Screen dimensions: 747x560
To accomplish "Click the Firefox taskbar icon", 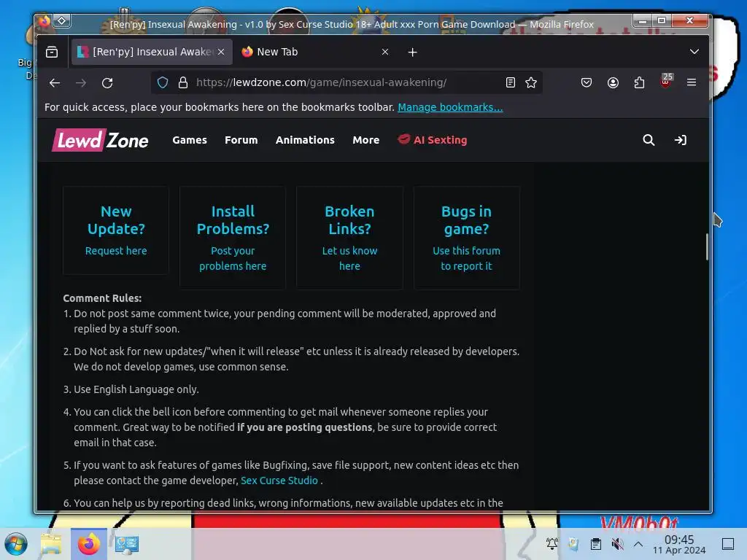I will point(88,544).
